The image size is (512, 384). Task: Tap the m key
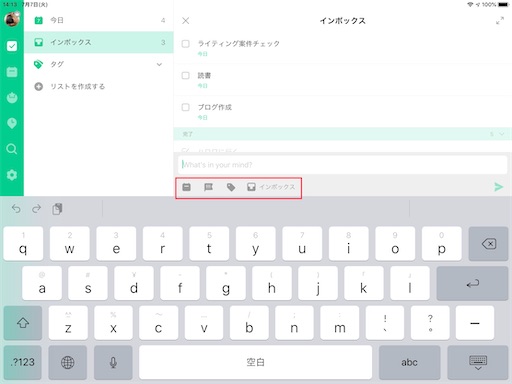[340, 323]
